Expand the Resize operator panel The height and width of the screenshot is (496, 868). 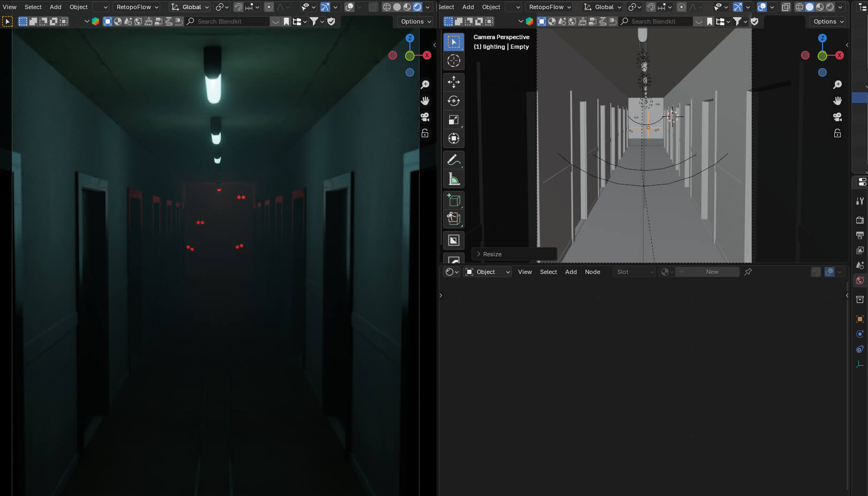(514, 254)
